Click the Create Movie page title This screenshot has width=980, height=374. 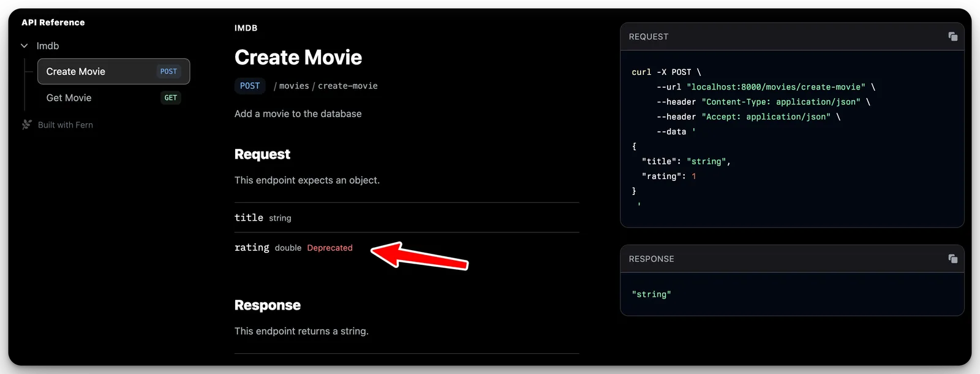click(298, 57)
